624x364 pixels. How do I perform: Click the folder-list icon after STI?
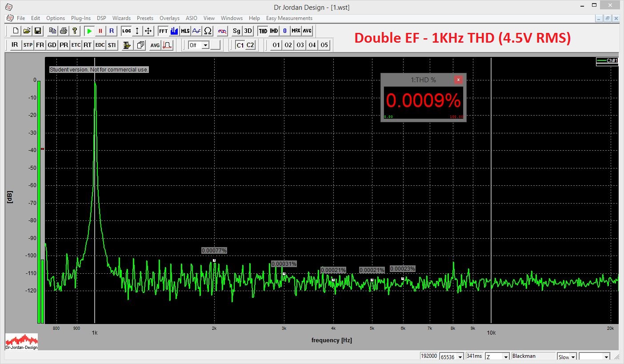127,45
